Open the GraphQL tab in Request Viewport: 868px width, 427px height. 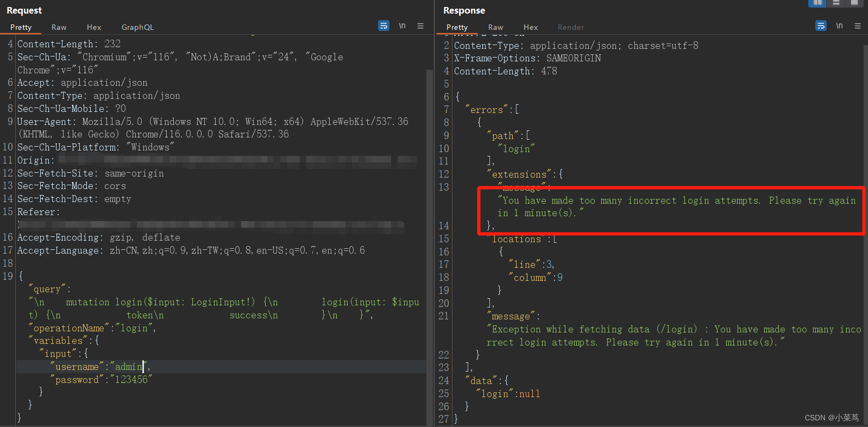point(137,27)
